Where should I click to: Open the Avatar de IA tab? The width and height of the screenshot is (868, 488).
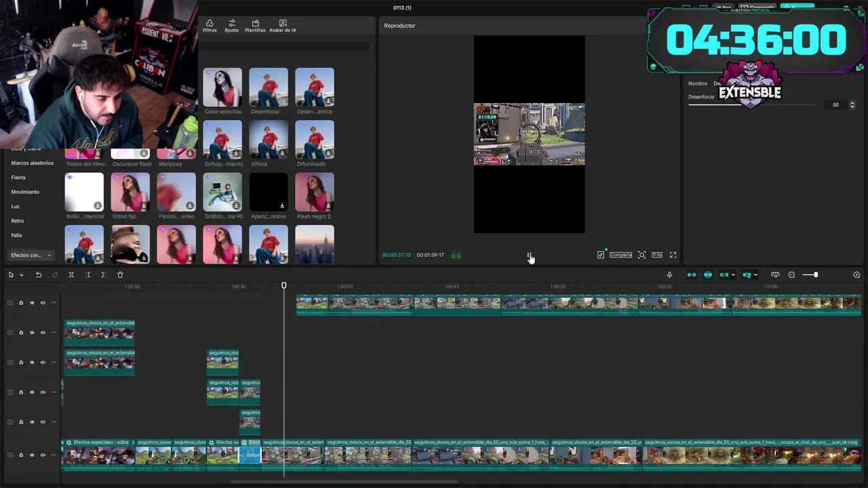click(283, 26)
